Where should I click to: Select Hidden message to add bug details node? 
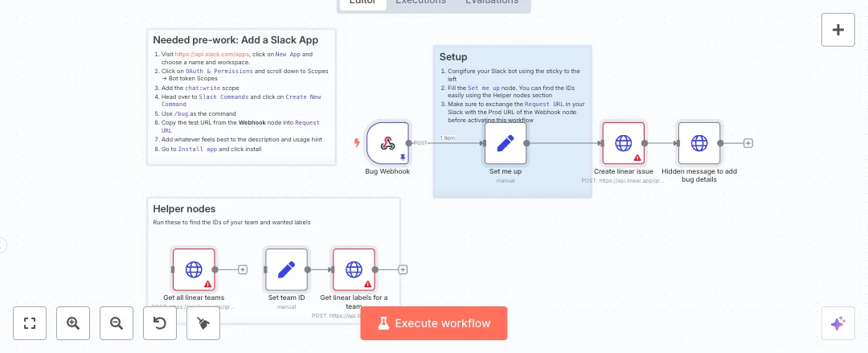point(699,143)
